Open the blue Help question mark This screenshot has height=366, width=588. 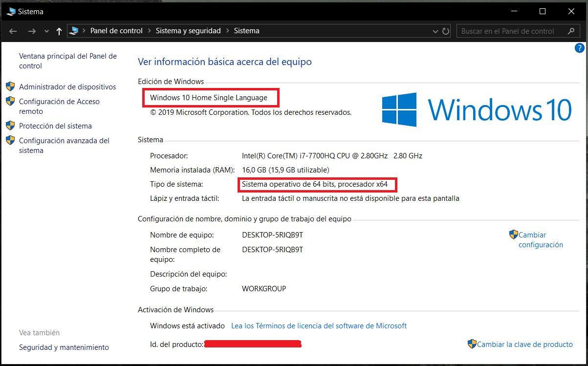(579, 48)
